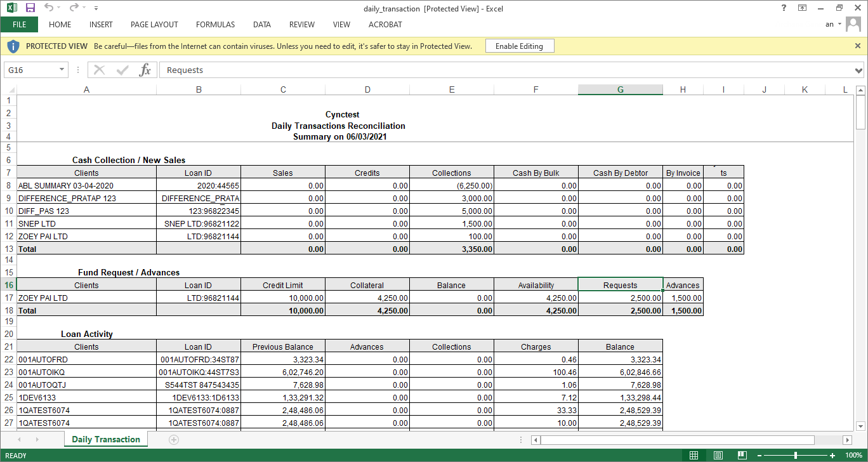Open the Insert Function fx icon

145,70
